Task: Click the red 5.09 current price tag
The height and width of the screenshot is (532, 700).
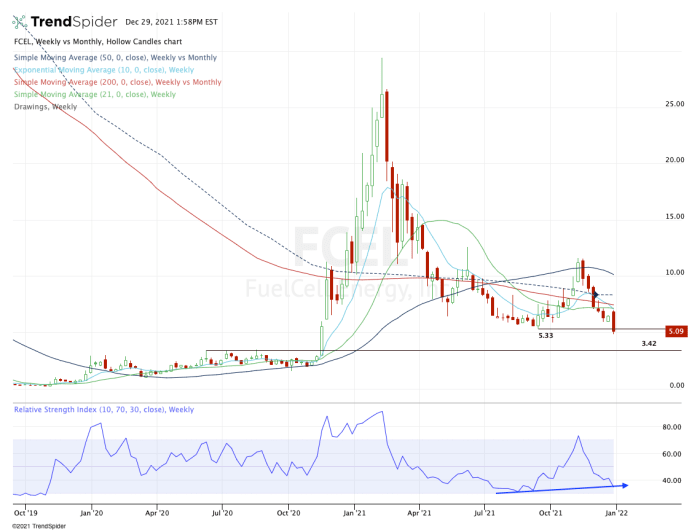Action: (676, 331)
